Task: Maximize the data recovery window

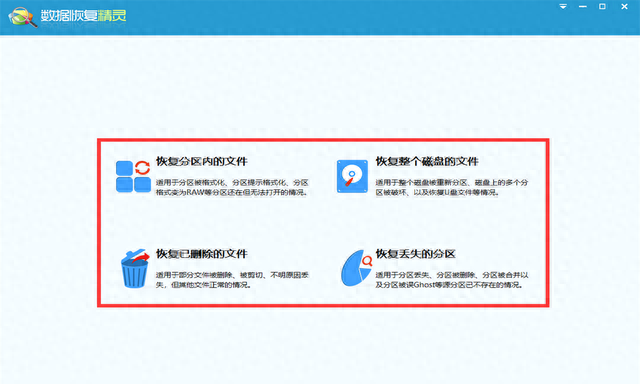Action: (602, 7)
